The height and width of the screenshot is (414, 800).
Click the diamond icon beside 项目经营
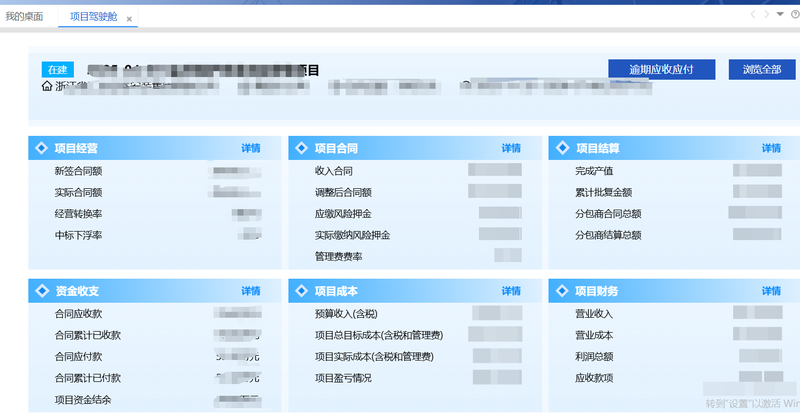pos(41,149)
